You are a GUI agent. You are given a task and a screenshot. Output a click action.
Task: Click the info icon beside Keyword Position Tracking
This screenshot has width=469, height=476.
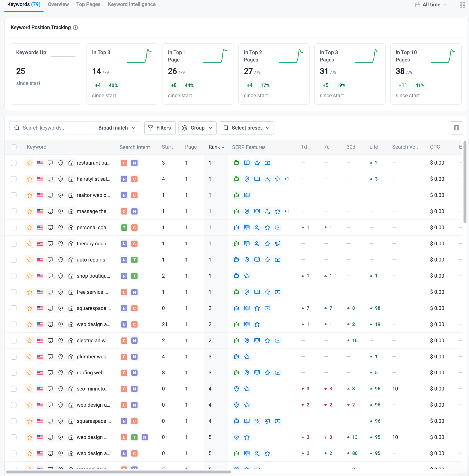[x=76, y=28]
